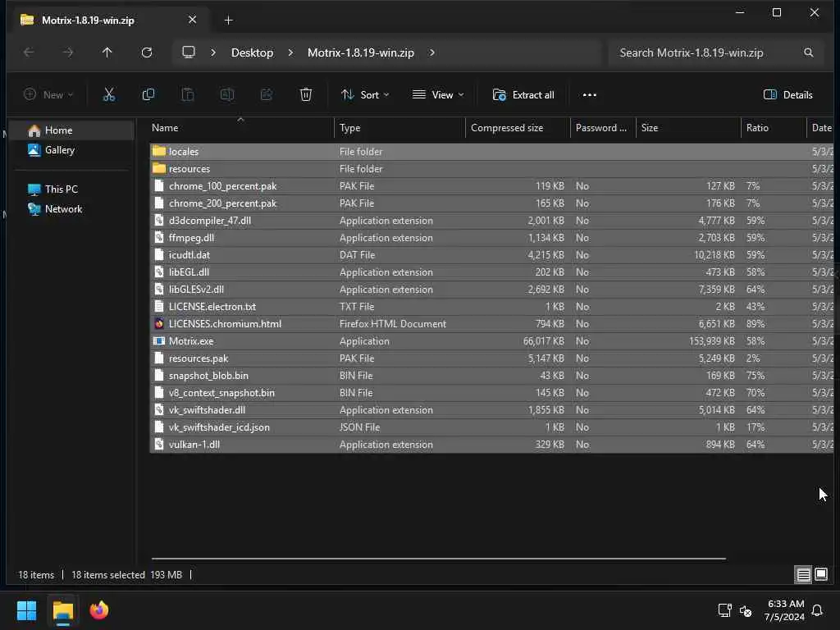840x630 pixels.
Task: Open the New dropdown menu
Action: (x=48, y=95)
